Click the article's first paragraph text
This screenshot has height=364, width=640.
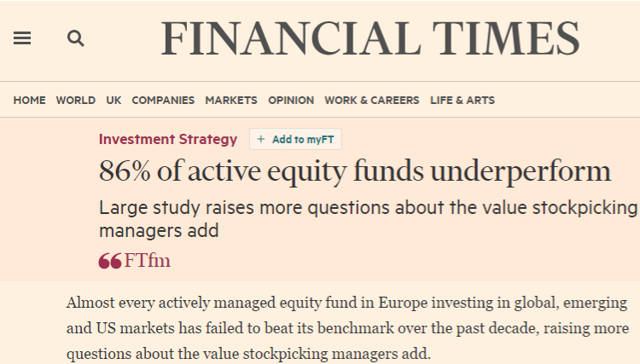(348, 328)
